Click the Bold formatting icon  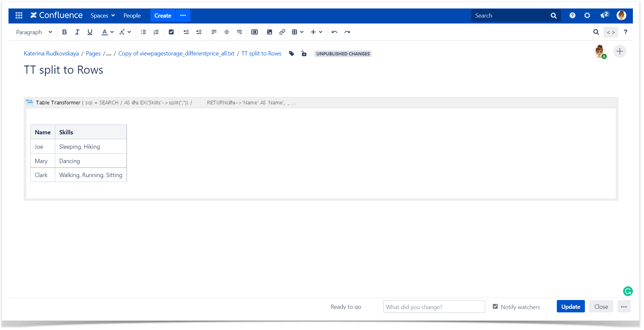(x=64, y=32)
